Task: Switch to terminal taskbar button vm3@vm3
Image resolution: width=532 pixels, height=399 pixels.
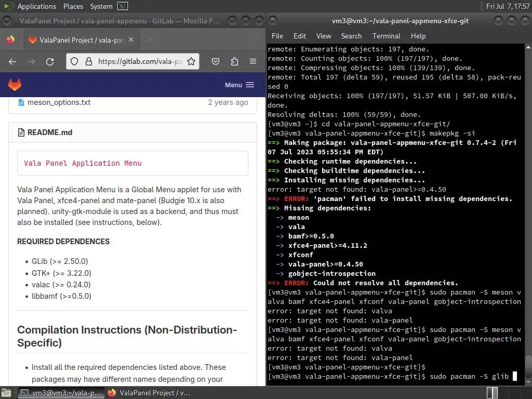Action: [61, 393]
